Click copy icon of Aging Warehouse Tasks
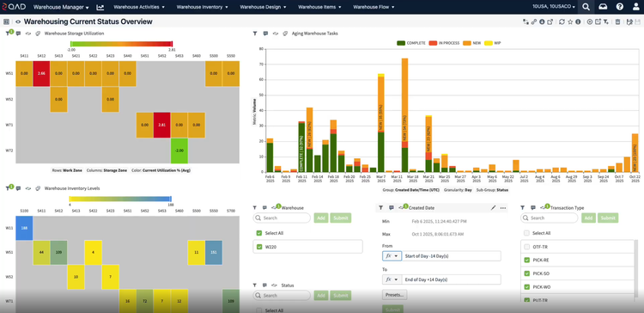Image resolution: width=644 pixels, height=313 pixels. tap(285, 34)
